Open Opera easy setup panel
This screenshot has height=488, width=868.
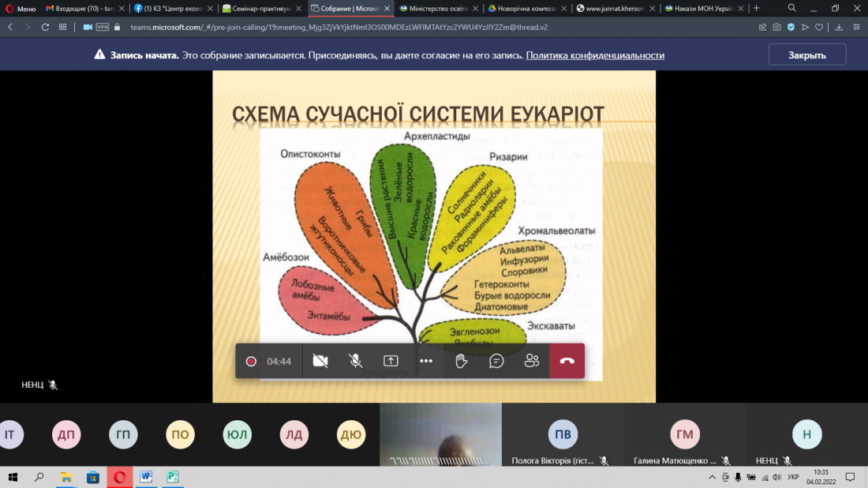coord(856,27)
